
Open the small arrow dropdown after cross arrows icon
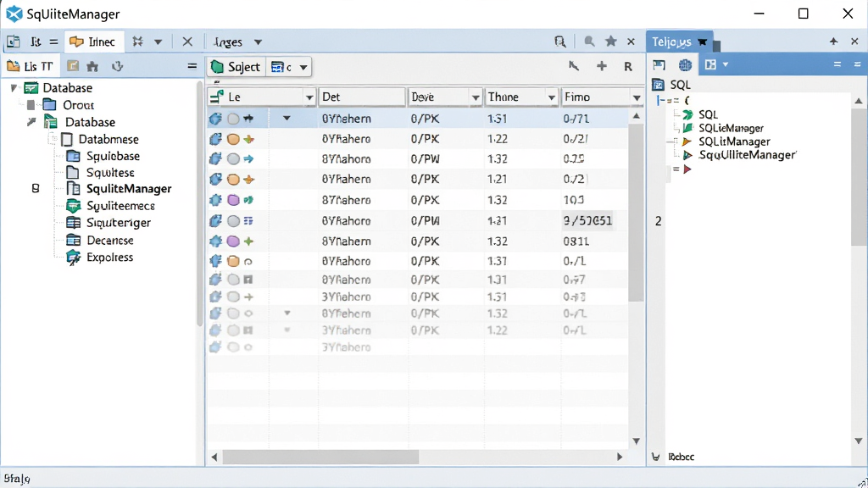[159, 42]
